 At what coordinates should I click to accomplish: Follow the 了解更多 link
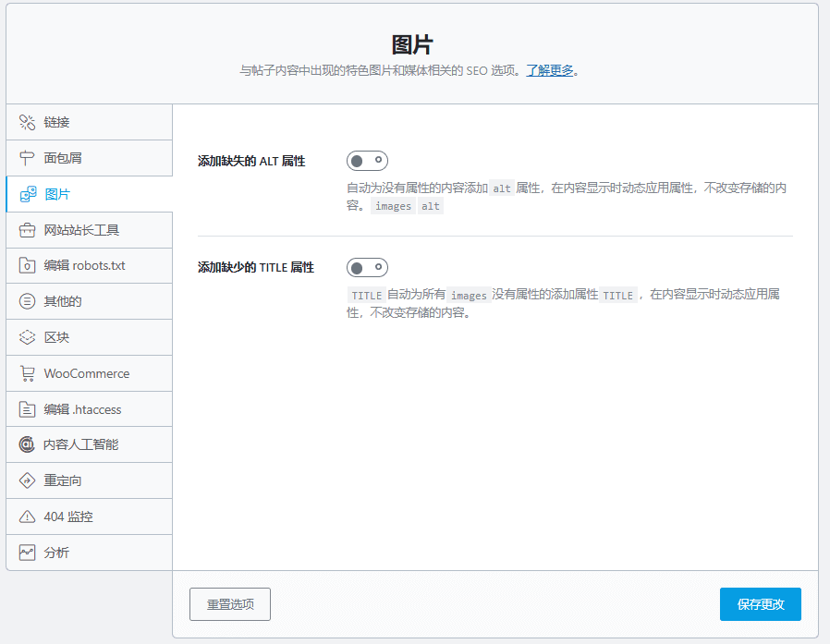point(550,70)
